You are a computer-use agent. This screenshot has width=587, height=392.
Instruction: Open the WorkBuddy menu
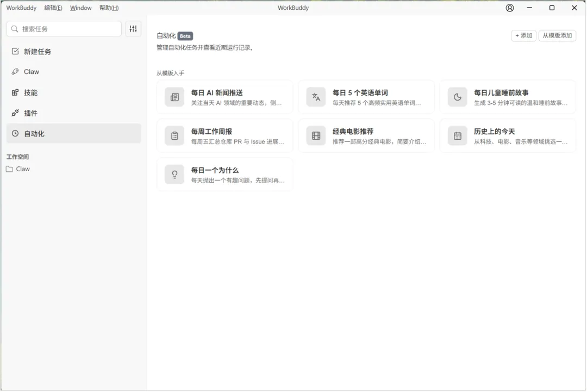click(21, 8)
